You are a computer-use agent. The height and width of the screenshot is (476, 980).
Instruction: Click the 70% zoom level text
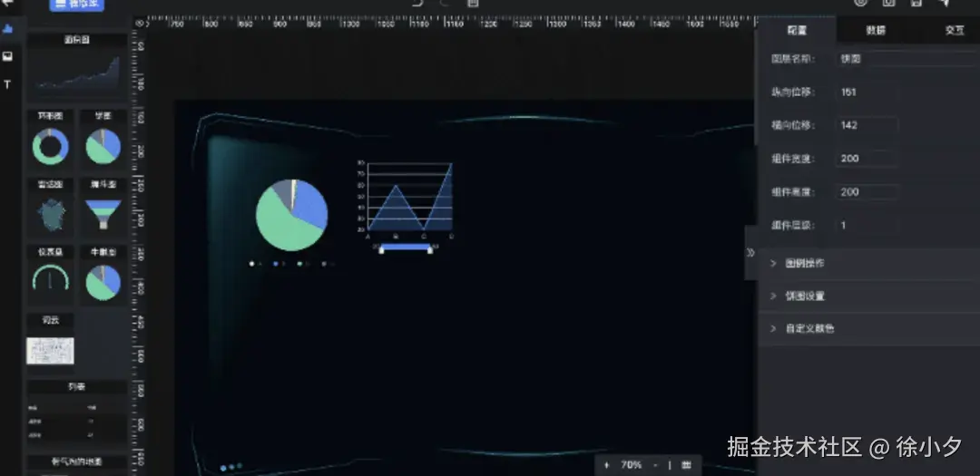tap(632, 465)
